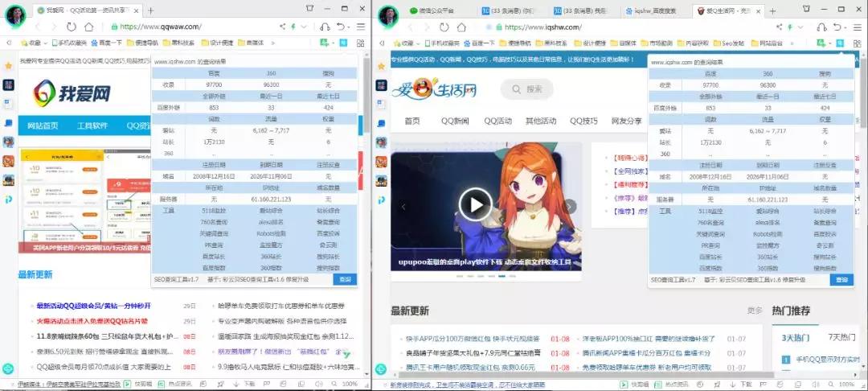The height and width of the screenshot is (391, 868).
Task: Open hamburger menu in left browser window
Action: pyautogui.click(x=361, y=27)
